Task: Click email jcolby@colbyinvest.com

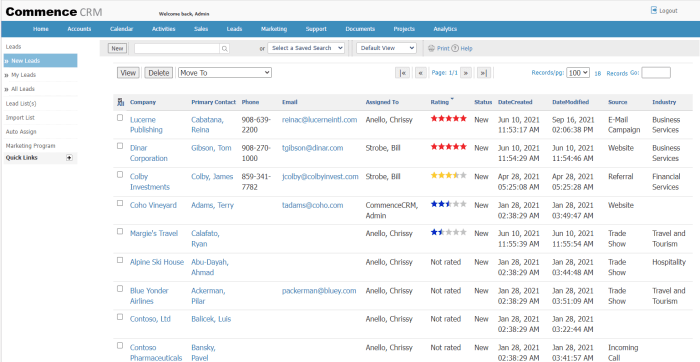Action: click(320, 176)
